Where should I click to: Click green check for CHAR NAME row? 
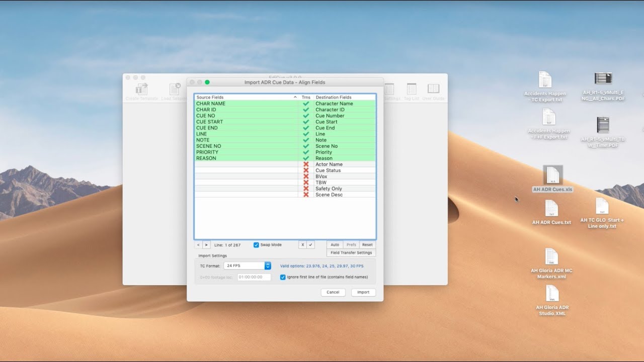[306, 104]
